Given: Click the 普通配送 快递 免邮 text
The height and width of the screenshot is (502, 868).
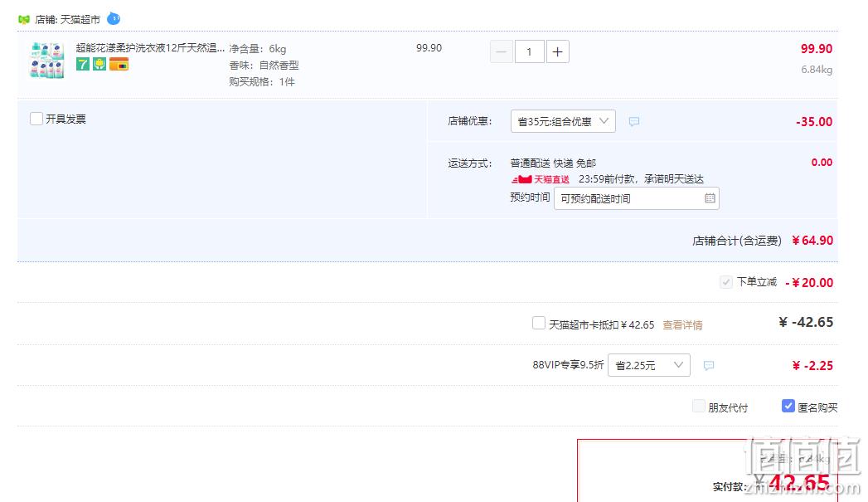Looking at the screenshot, I should [x=553, y=163].
